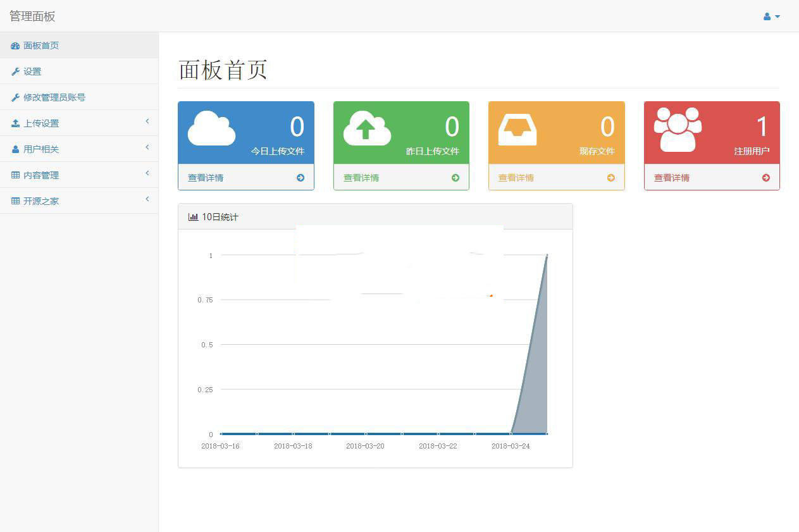The height and width of the screenshot is (532, 799).
Task: Click 查看详情 link on the 注册用户 card
Action: (x=672, y=178)
